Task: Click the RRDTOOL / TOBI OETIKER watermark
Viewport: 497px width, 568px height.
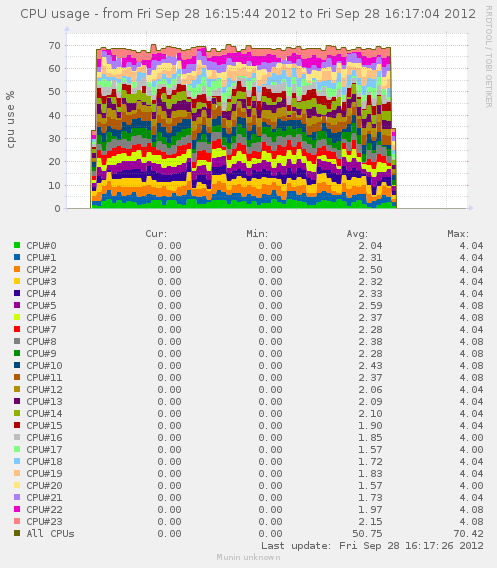Action: pyautogui.click(x=488, y=57)
